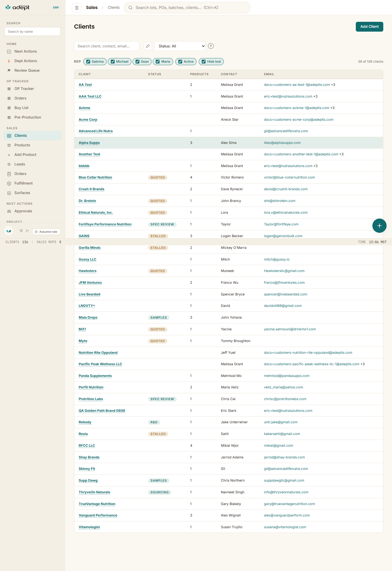Click the adept logo in header
Viewport: 392px width, 571px height.
click(x=17, y=7)
